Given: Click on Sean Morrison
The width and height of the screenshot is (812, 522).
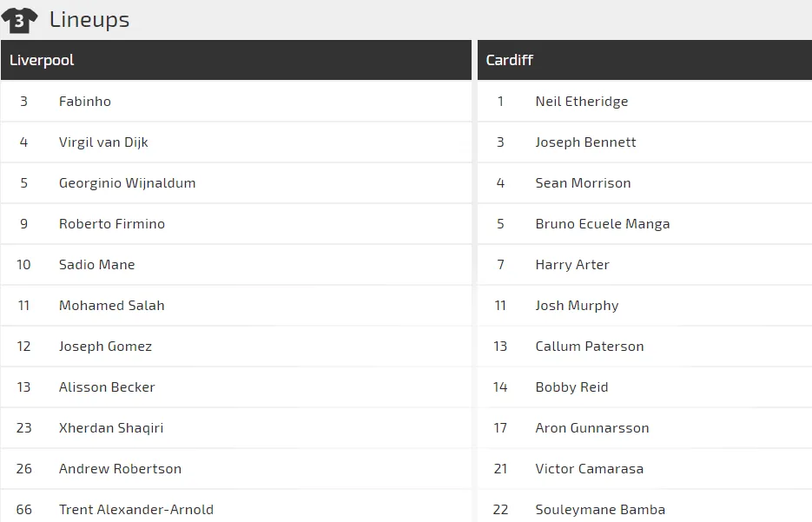Looking at the screenshot, I should click(x=584, y=183).
